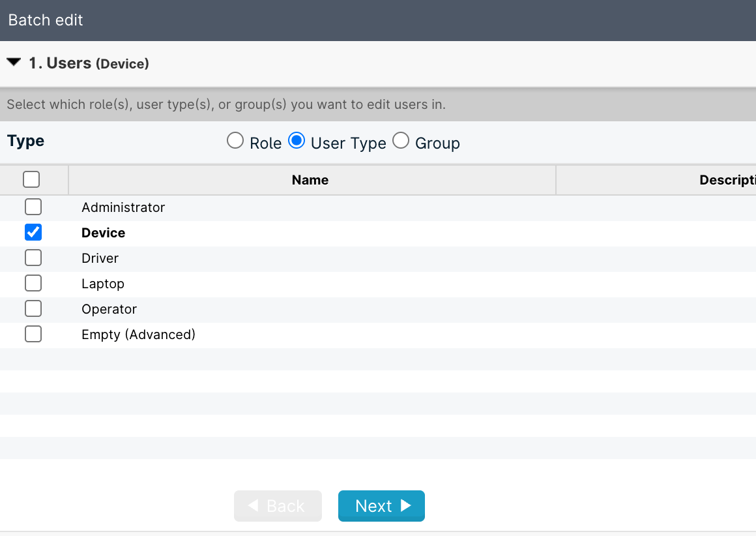Select the Role radio button
Screen dimensions: 756x536
[x=235, y=140]
